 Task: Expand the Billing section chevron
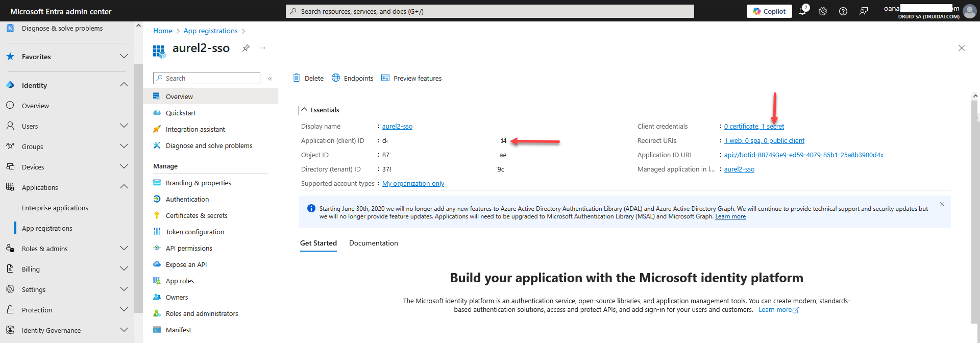[124, 268]
